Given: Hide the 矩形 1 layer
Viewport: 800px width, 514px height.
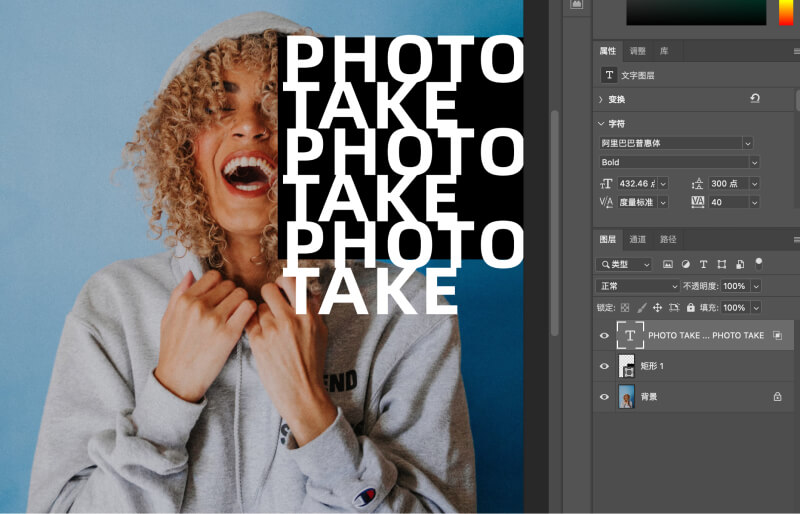Looking at the screenshot, I should [x=603, y=367].
